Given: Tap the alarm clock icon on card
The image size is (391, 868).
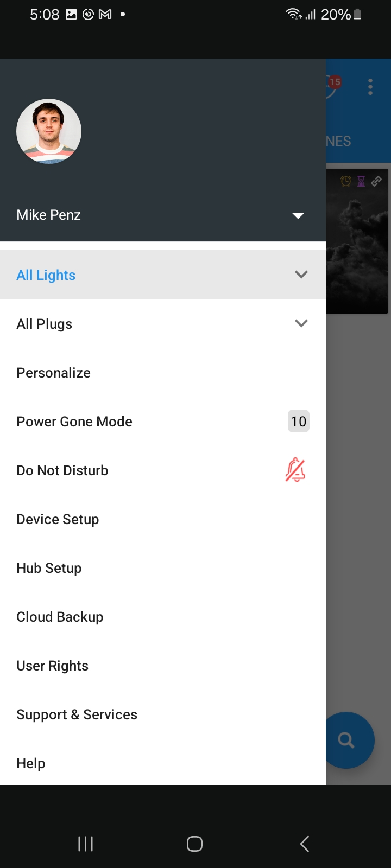Looking at the screenshot, I should click(x=346, y=181).
